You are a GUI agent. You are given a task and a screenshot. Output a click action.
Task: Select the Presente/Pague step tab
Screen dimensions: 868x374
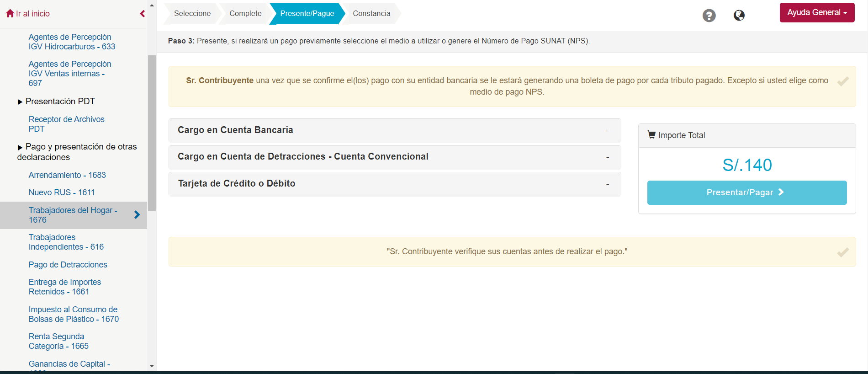point(307,14)
